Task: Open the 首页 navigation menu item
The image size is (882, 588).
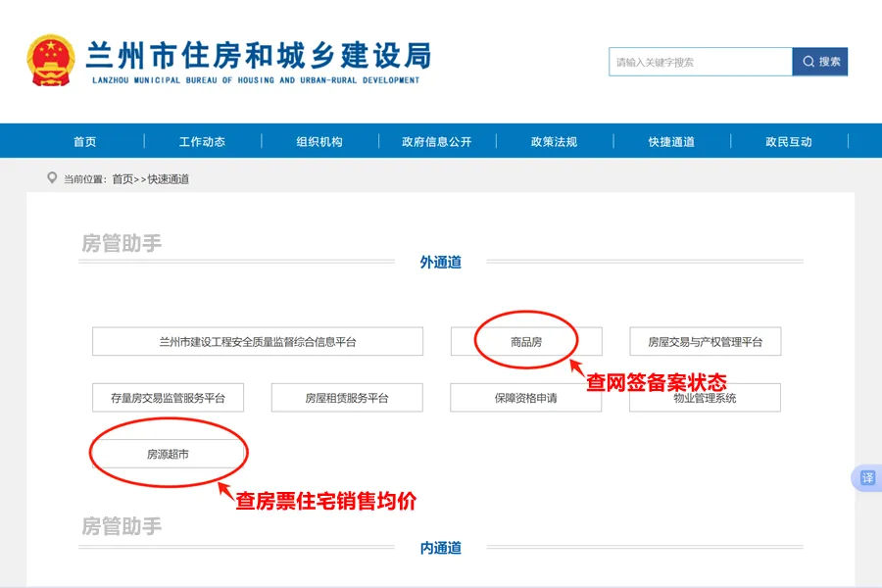Action: (x=85, y=141)
